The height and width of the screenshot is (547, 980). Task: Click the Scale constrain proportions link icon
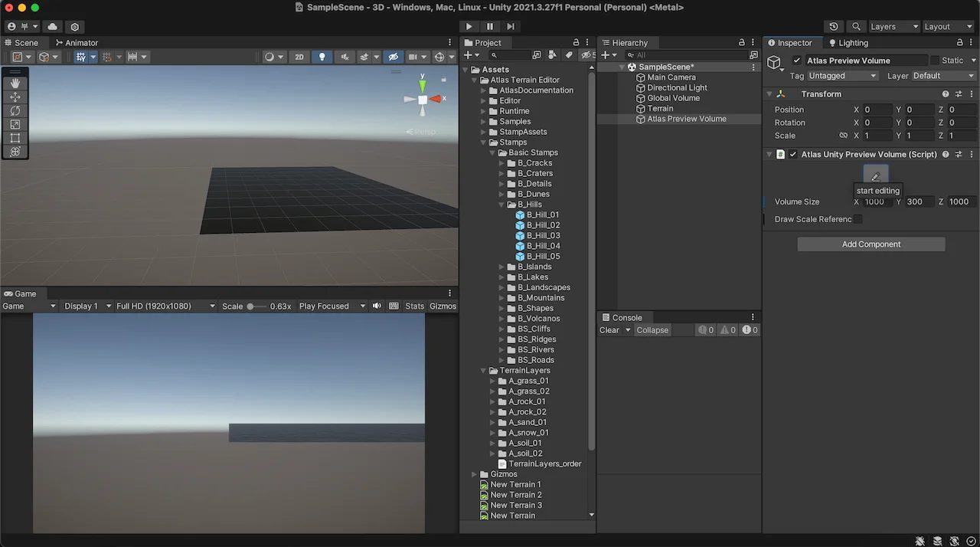point(843,136)
